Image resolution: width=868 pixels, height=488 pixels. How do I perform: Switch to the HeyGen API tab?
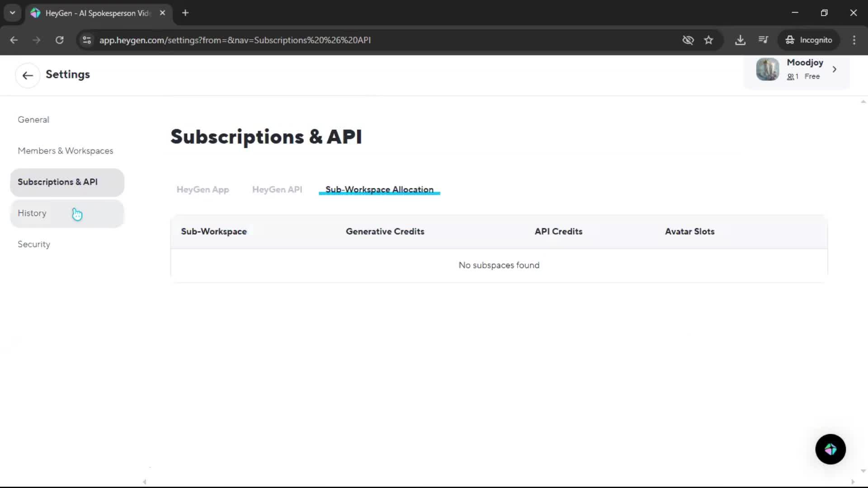click(277, 189)
